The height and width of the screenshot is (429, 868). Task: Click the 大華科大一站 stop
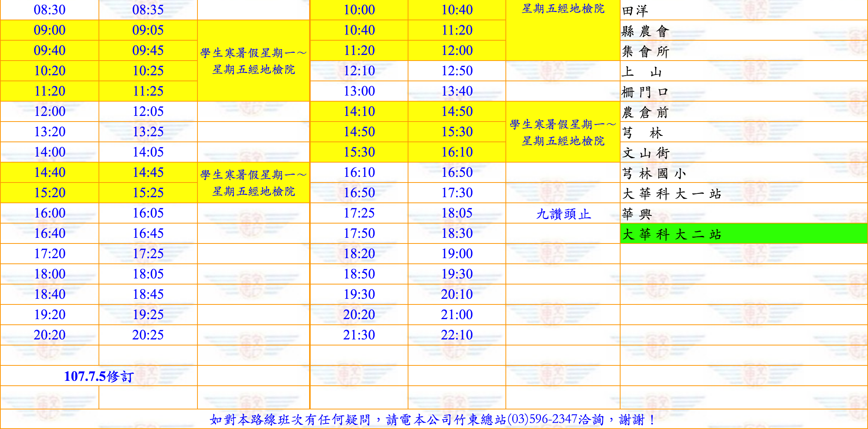coord(672,194)
